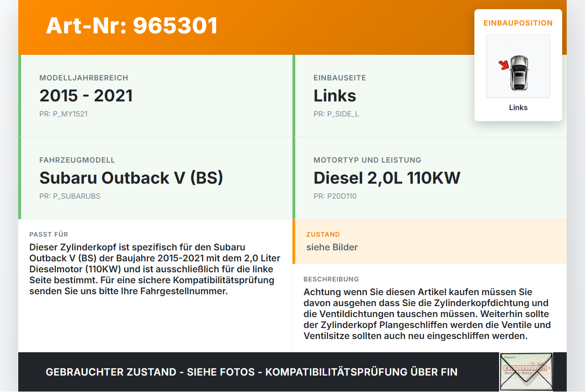Select the 'Diesel 2,0L 110KW' value
The width and height of the screenshot is (585, 392).
point(387,178)
